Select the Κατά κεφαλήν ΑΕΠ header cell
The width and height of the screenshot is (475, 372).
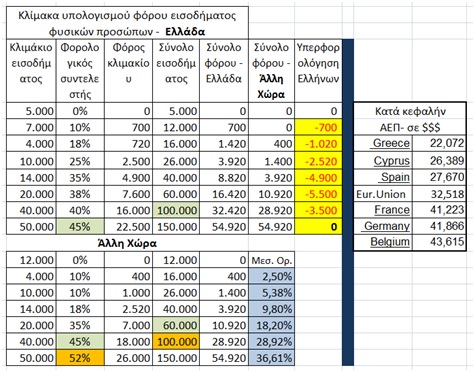point(410,119)
